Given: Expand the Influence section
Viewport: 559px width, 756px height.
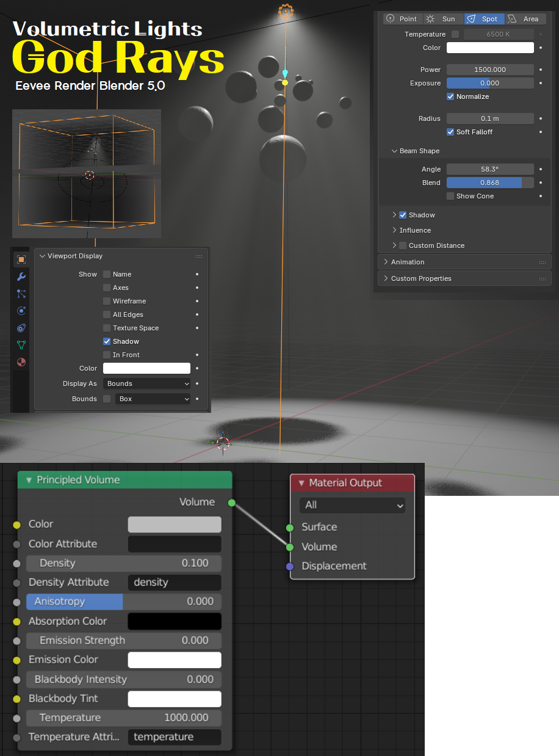Looking at the screenshot, I should 394,230.
